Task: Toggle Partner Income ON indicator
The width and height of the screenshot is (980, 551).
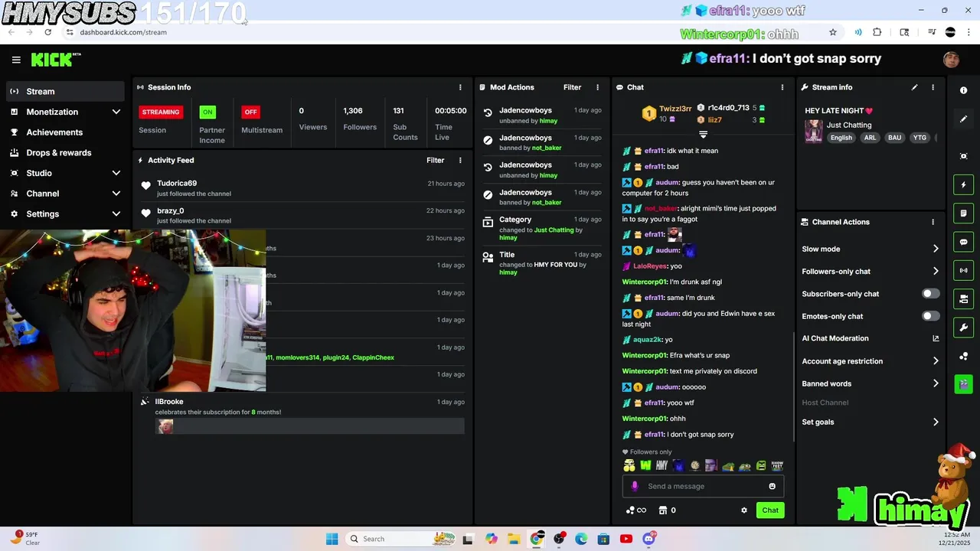Action: [207, 112]
